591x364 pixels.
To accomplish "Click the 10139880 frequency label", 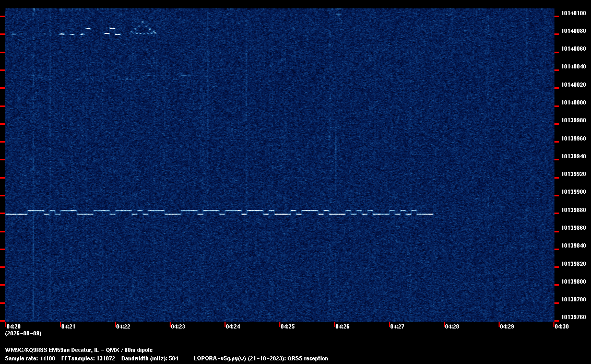I will pyautogui.click(x=573, y=210).
